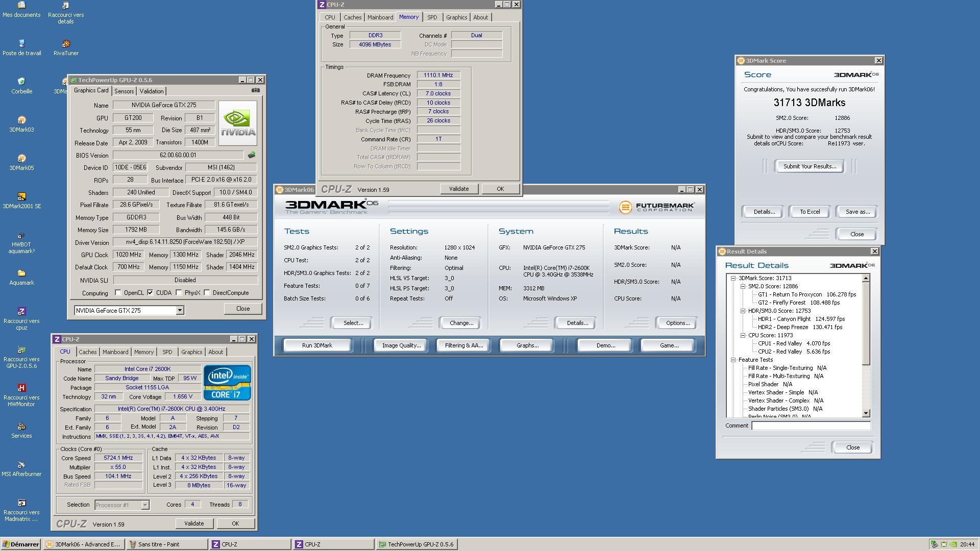This screenshot has width=980, height=551.
Task: Click GPU-Z screenshot camera icon
Action: click(256, 90)
